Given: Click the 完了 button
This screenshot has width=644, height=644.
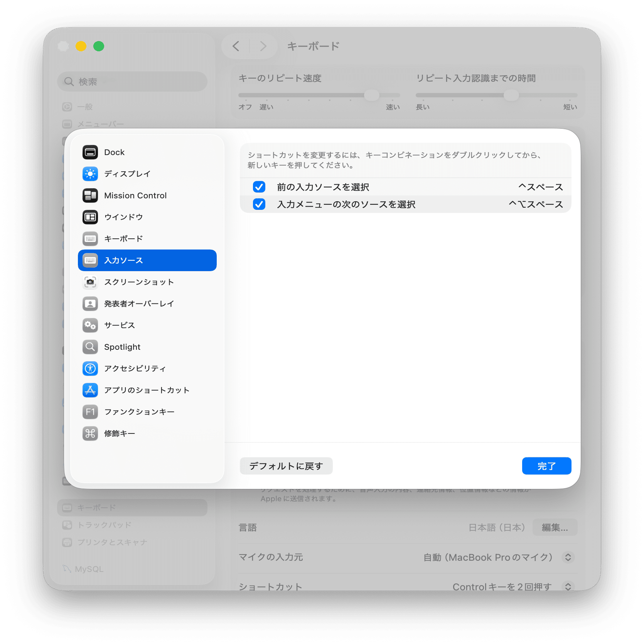Looking at the screenshot, I should point(546,465).
